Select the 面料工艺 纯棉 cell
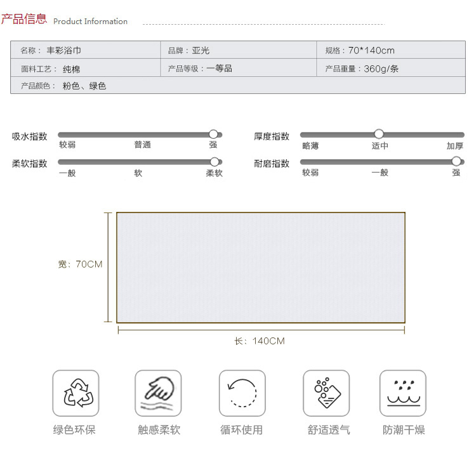476x451 pixels. pos(85,69)
